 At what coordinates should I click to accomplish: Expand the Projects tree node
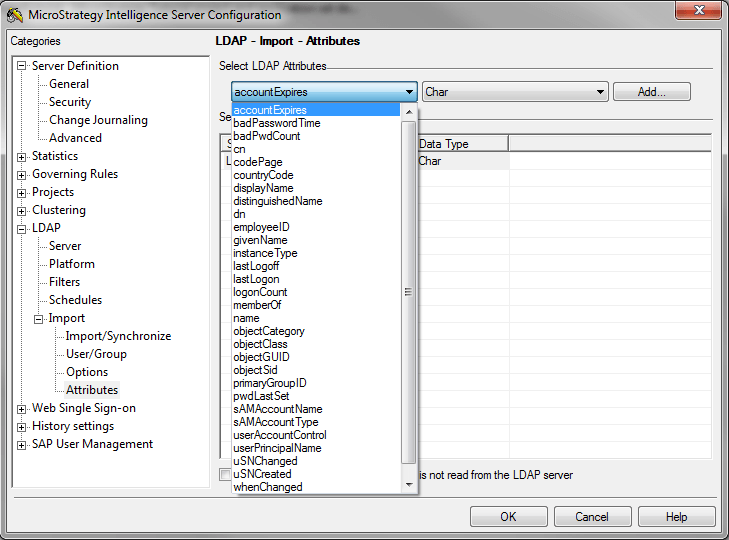pos(21,193)
